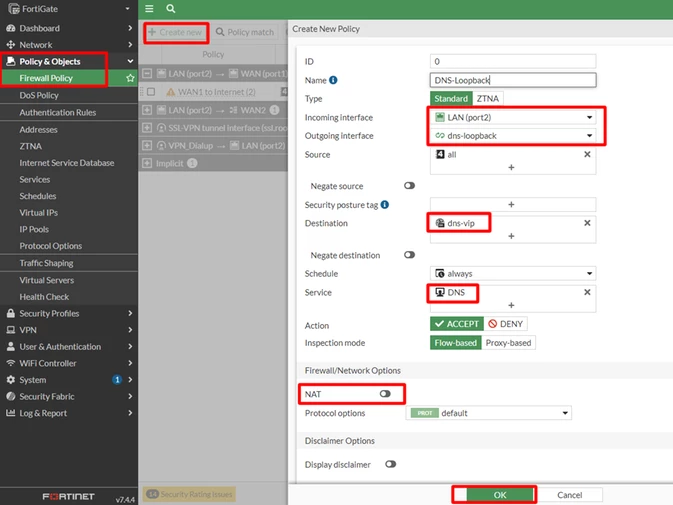
Task: Click the Security Rating Issues indicator
Action: point(190,494)
